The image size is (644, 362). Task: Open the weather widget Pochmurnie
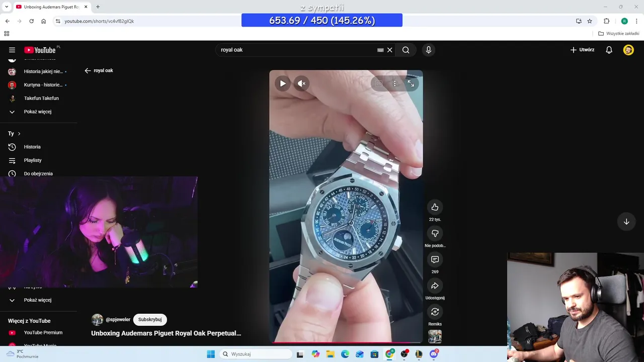point(23,354)
